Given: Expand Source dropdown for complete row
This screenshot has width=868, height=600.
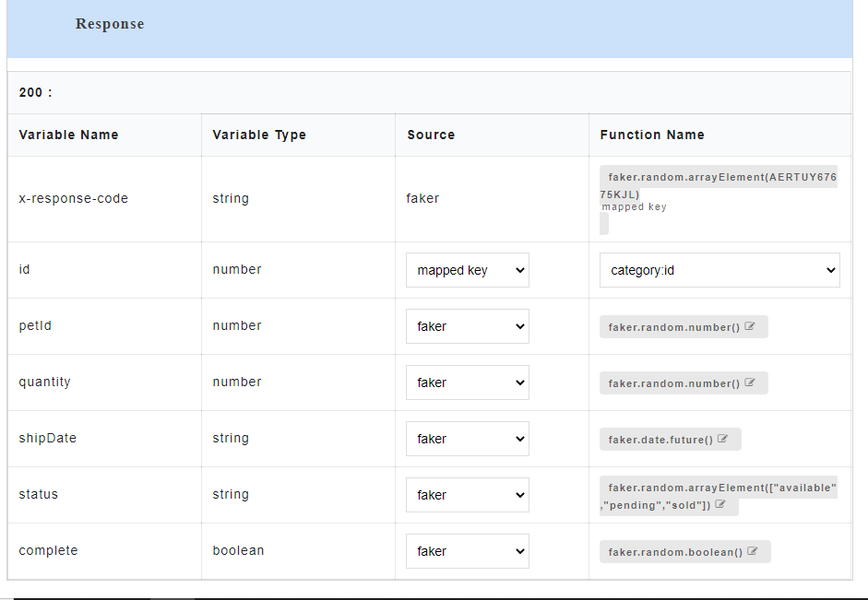Looking at the screenshot, I should tap(468, 551).
